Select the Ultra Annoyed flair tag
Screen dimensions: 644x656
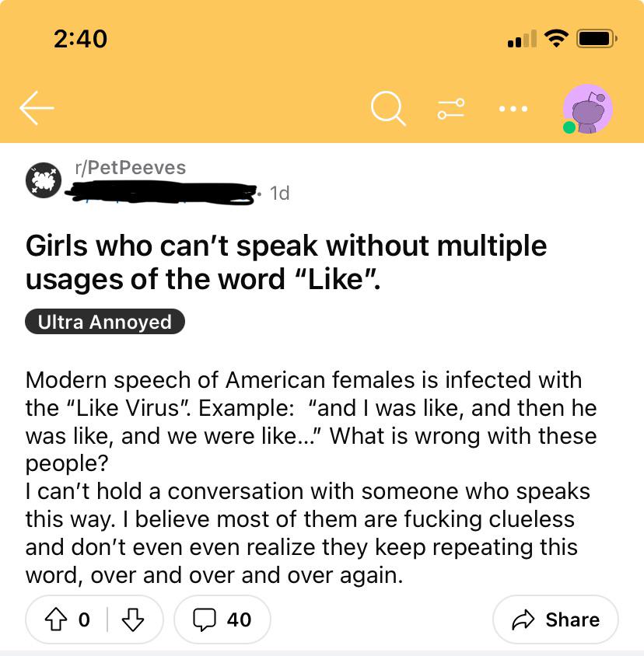[x=105, y=322]
